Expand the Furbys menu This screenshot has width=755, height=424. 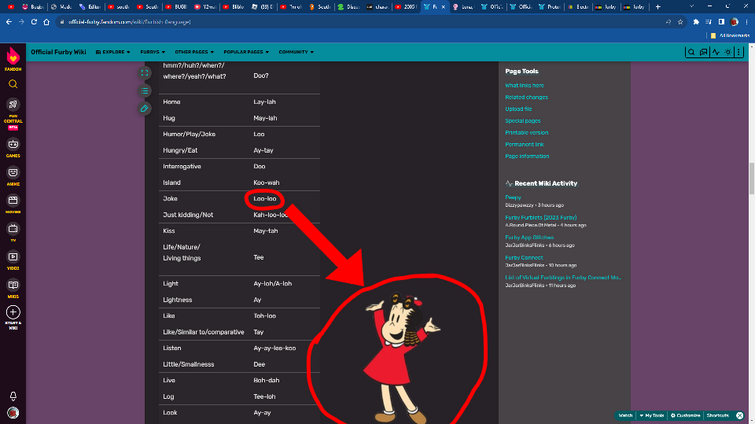153,52
